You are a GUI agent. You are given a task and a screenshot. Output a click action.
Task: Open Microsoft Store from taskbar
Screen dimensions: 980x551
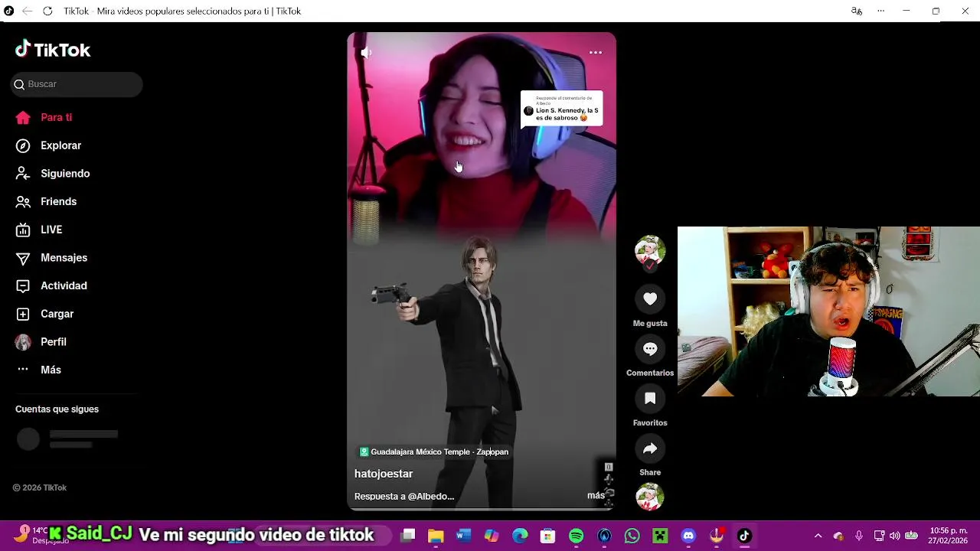(547, 536)
